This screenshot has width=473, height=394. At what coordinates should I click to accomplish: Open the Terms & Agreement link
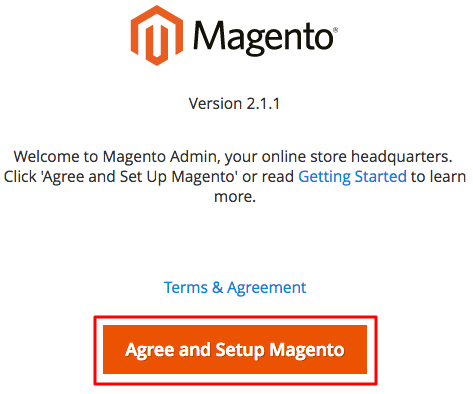[235, 287]
